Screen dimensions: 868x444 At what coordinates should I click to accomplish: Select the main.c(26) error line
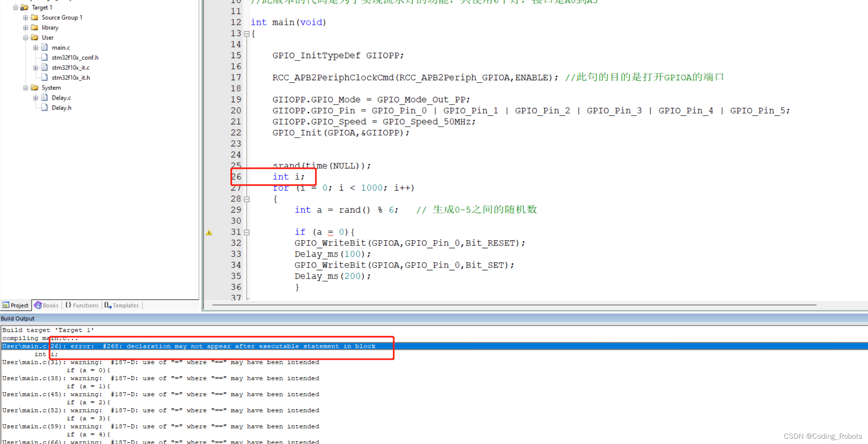coord(189,346)
